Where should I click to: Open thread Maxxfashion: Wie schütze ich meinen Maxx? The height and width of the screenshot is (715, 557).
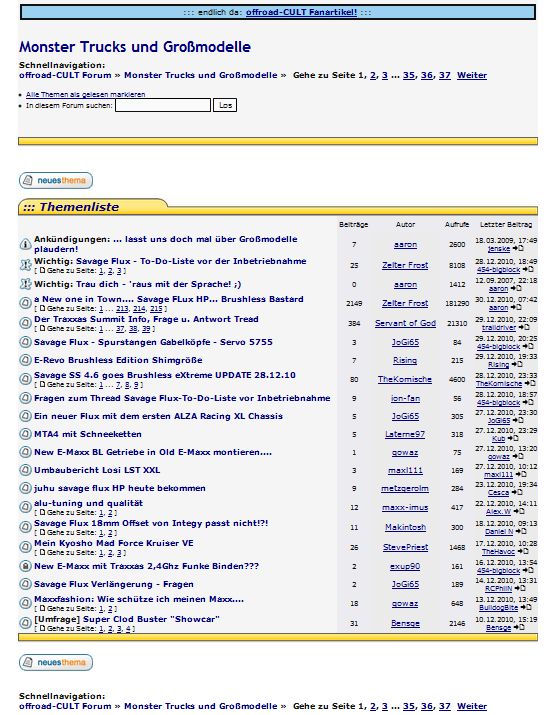point(139,599)
